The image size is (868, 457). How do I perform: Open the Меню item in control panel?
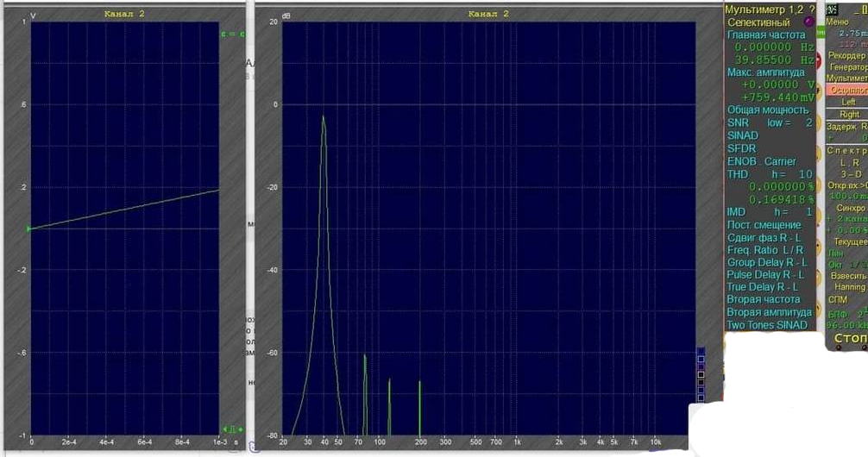(x=837, y=22)
